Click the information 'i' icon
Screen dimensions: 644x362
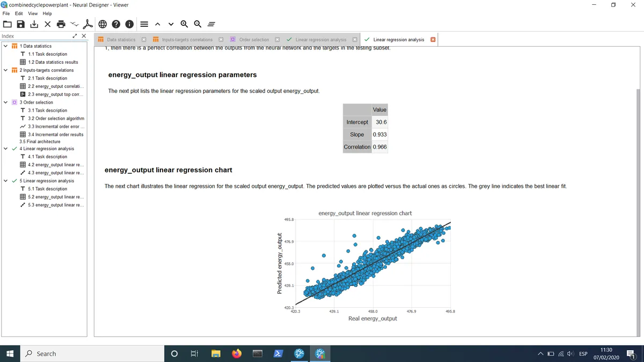click(x=129, y=24)
